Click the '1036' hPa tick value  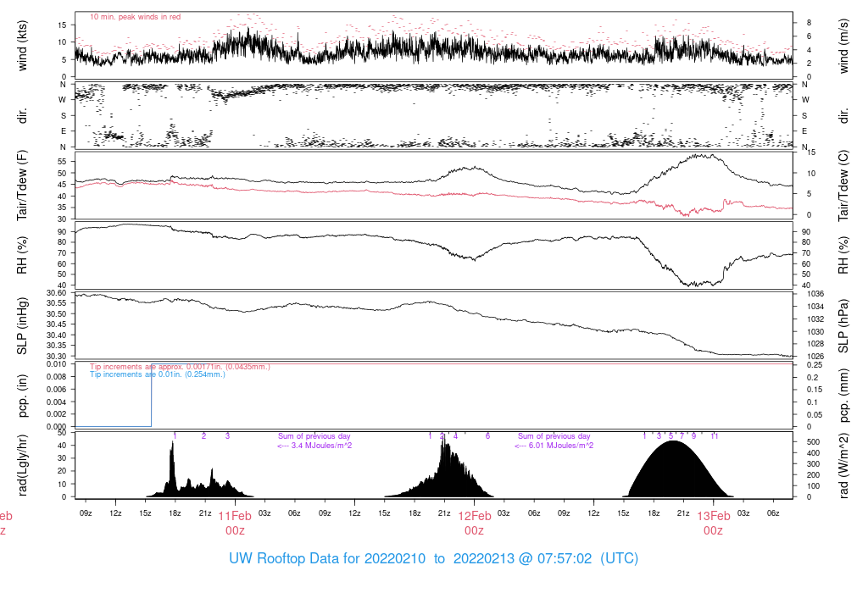[x=816, y=294]
